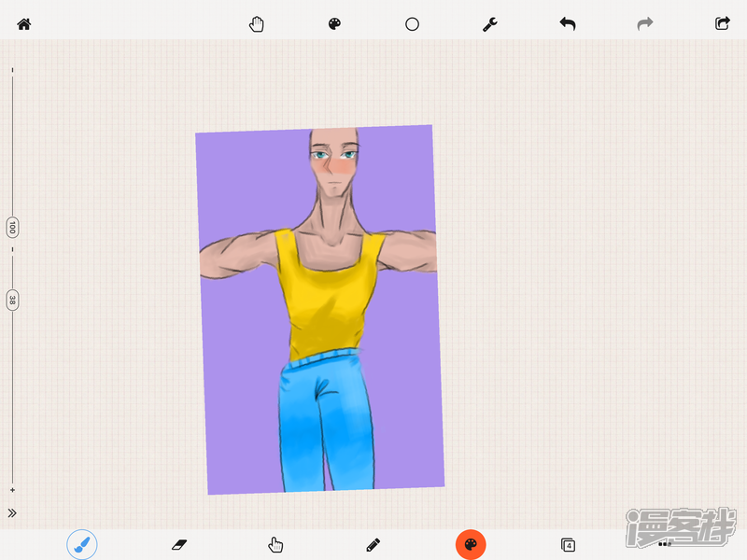747x560 pixels.
Task: Go to the home gallery
Action: 24,24
